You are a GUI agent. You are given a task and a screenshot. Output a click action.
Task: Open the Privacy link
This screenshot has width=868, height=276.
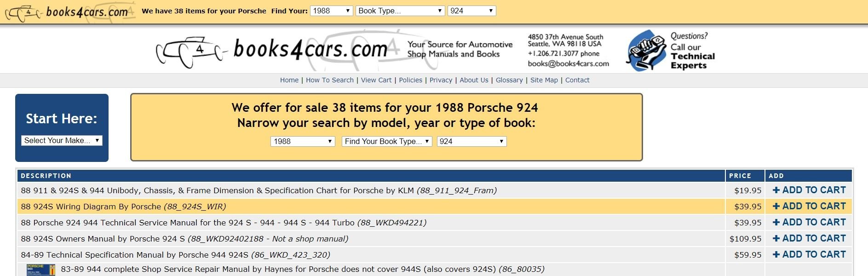441,80
